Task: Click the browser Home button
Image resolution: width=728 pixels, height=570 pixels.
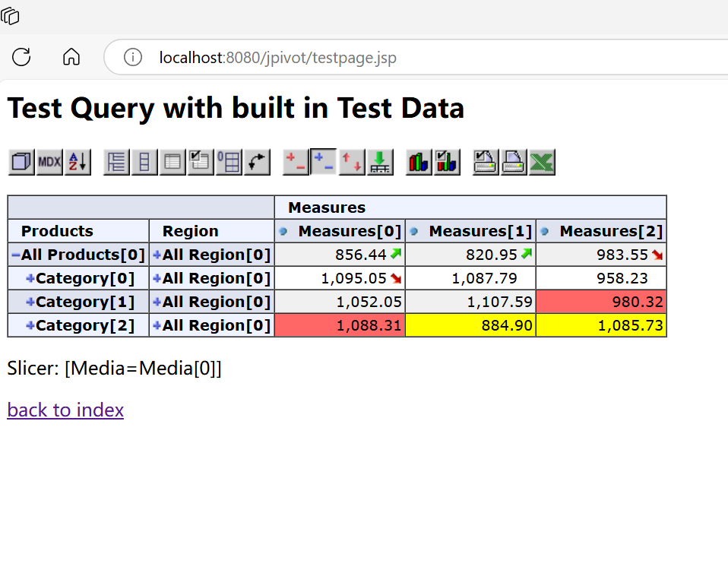Action: (71, 57)
